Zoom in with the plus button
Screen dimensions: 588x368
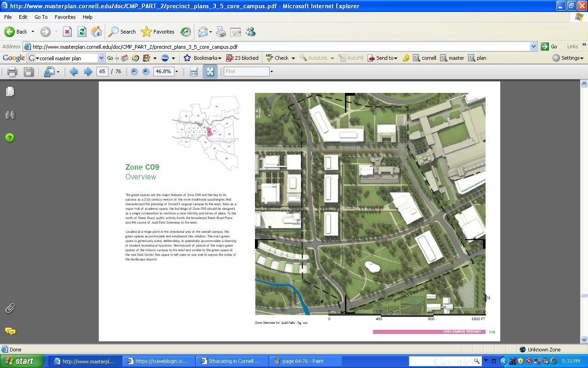pyautogui.click(x=146, y=72)
